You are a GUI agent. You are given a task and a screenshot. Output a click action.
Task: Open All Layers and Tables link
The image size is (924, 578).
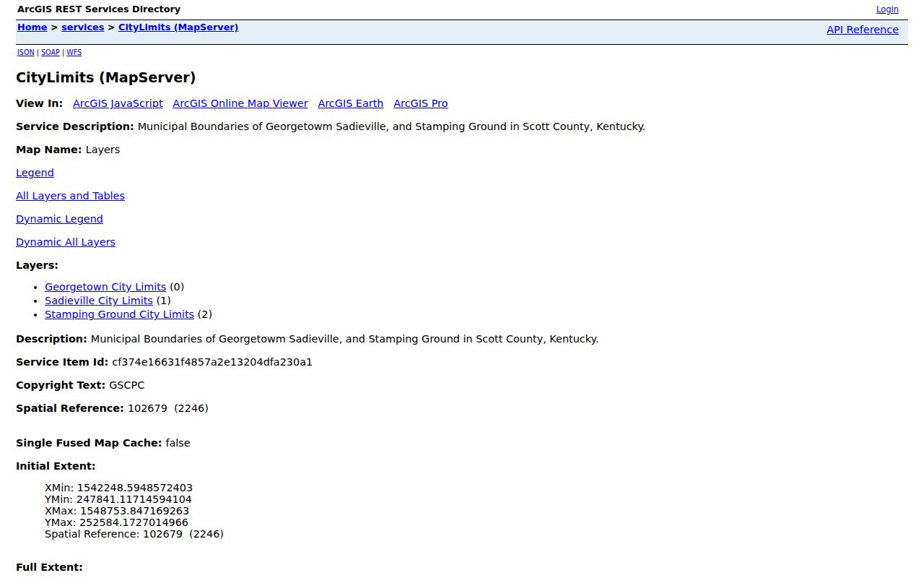[x=70, y=196]
